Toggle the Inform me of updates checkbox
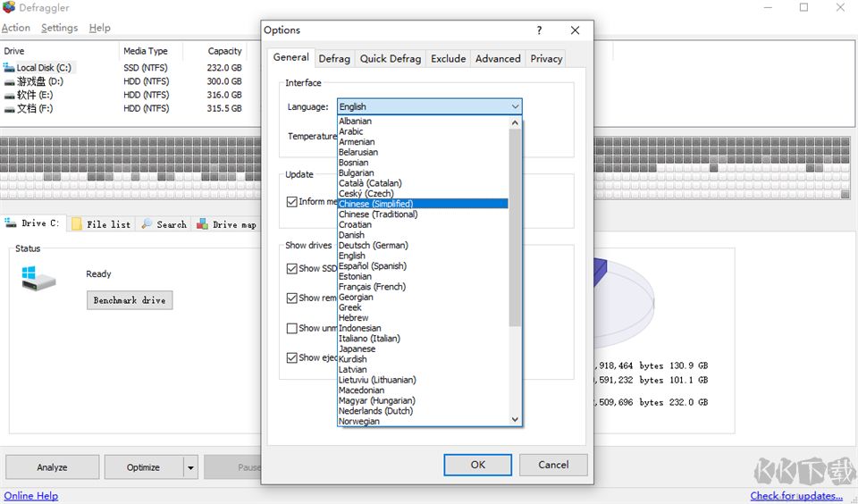The image size is (858, 504). (291, 202)
